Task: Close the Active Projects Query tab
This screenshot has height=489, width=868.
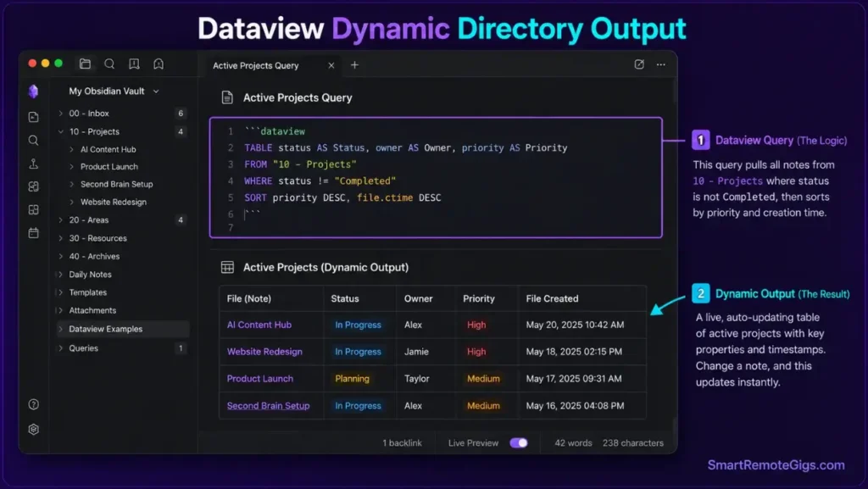Action: click(331, 65)
